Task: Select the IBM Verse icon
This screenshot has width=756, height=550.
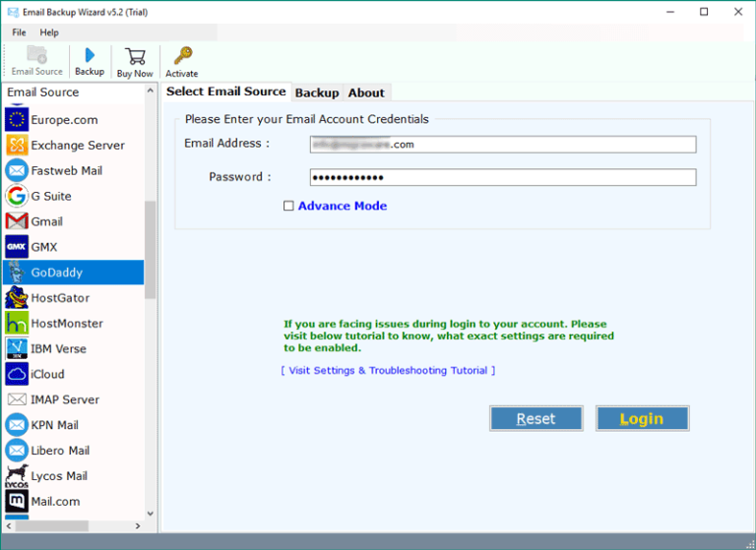Action: coord(17,348)
